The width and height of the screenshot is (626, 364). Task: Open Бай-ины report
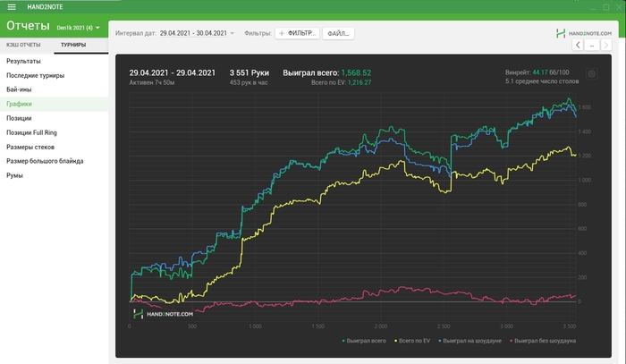pyautogui.click(x=54, y=89)
